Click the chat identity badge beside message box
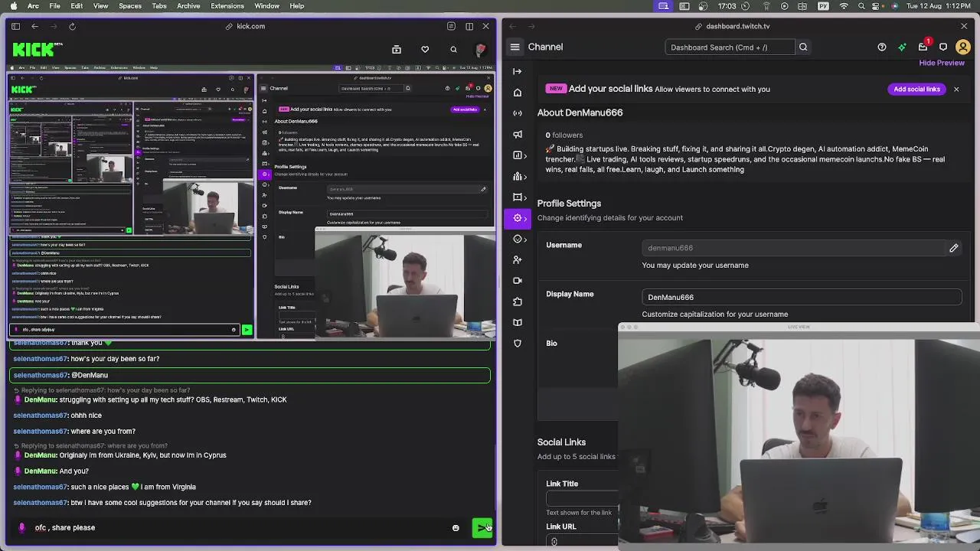 tap(21, 527)
